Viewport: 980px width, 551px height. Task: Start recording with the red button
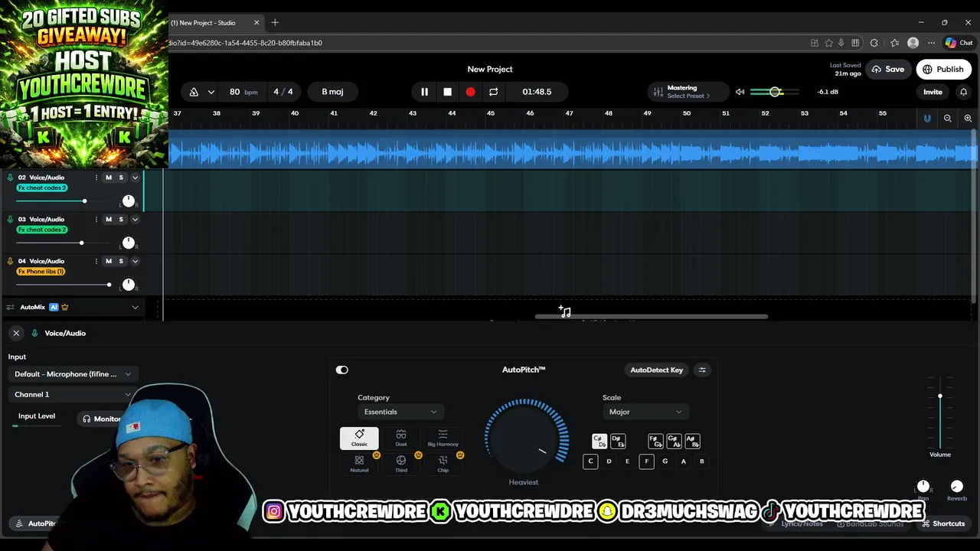point(470,92)
